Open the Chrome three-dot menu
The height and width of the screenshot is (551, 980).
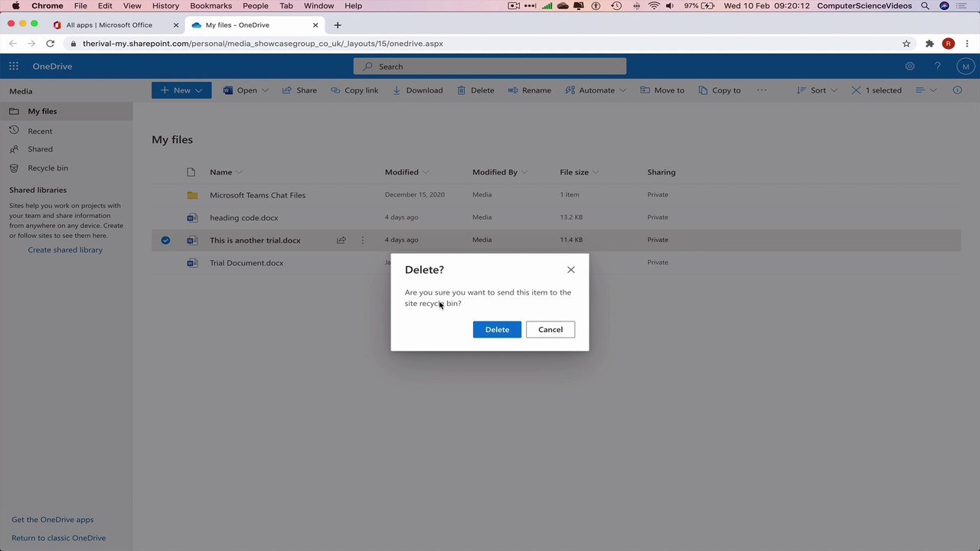[966, 44]
